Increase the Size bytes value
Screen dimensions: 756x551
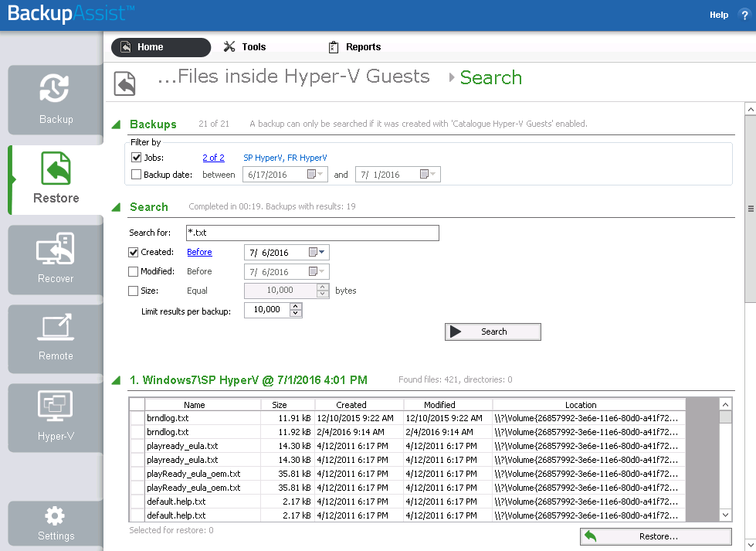tap(323, 287)
